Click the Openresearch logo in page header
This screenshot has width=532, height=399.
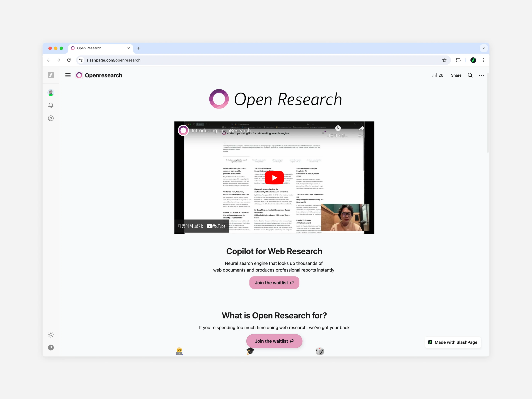click(x=79, y=75)
